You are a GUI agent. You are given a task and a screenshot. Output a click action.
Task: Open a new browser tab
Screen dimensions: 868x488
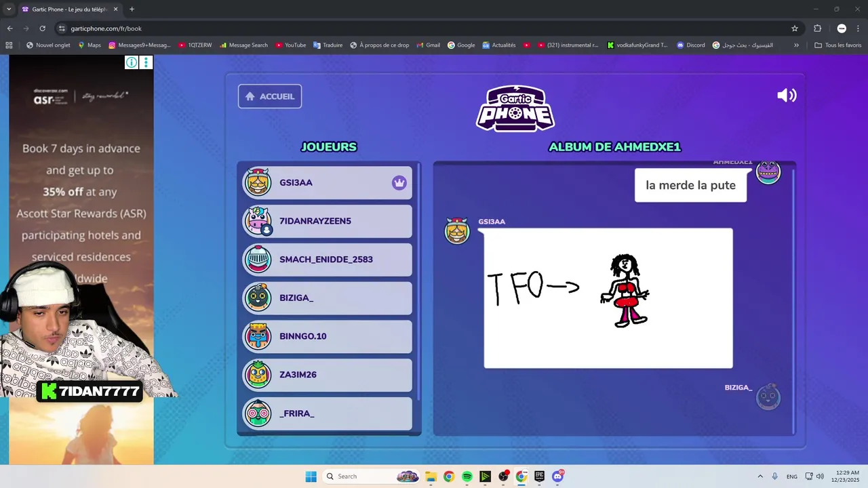tap(132, 9)
